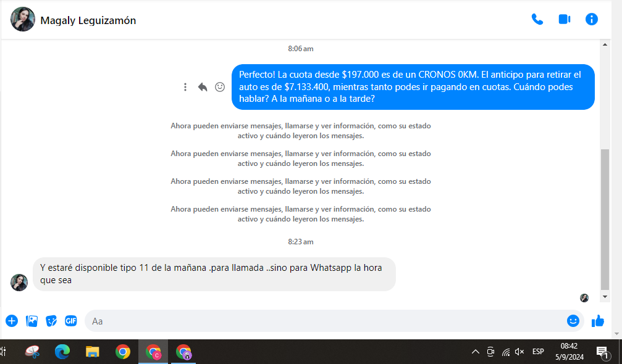This screenshot has height=364, width=622.
Task: Switch to second Chrome profile window
Action: 183,352
